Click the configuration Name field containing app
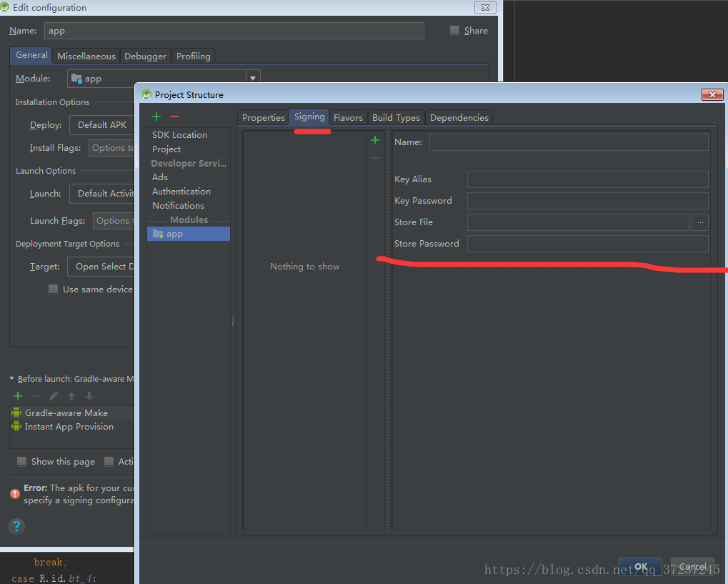This screenshot has height=584, width=728. coord(234,31)
